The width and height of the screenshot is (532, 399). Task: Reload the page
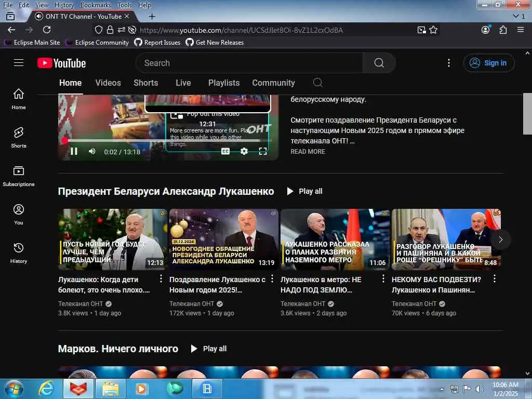(47, 30)
